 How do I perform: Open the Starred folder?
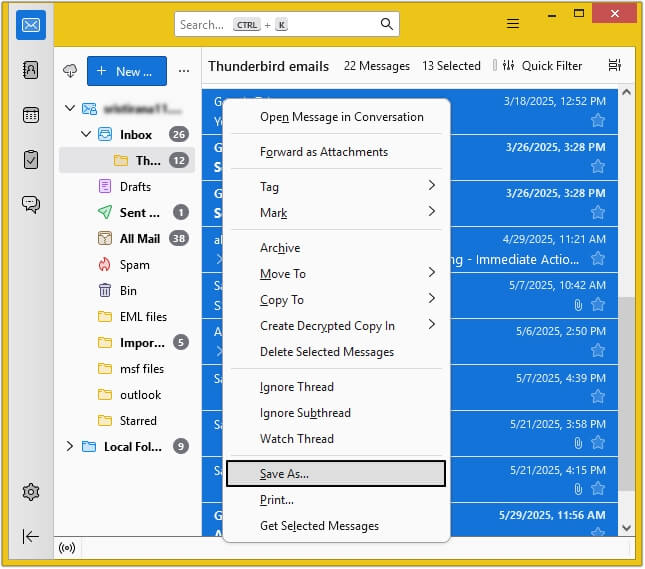click(x=127, y=420)
